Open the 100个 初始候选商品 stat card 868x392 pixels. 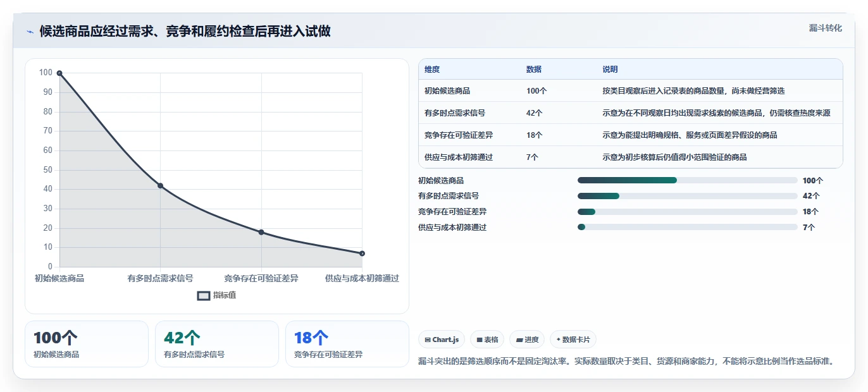coord(87,344)
